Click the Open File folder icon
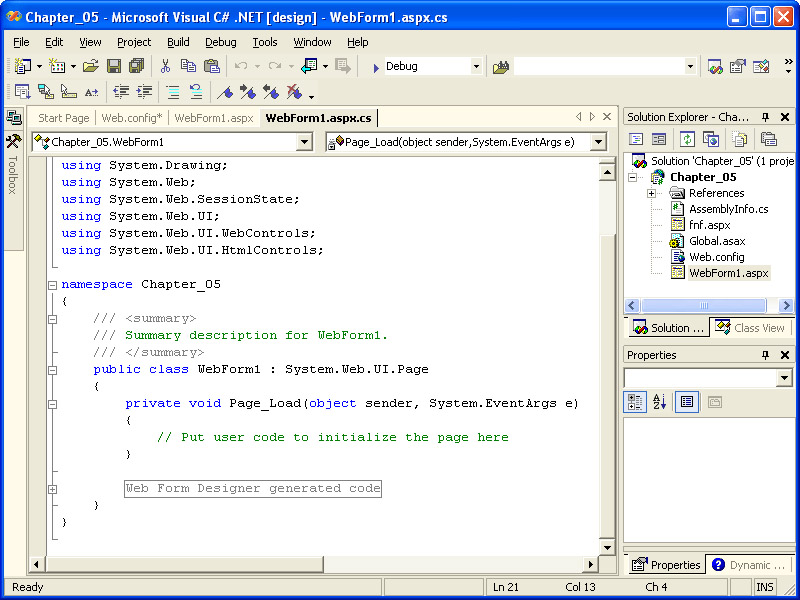 point(91,66)
